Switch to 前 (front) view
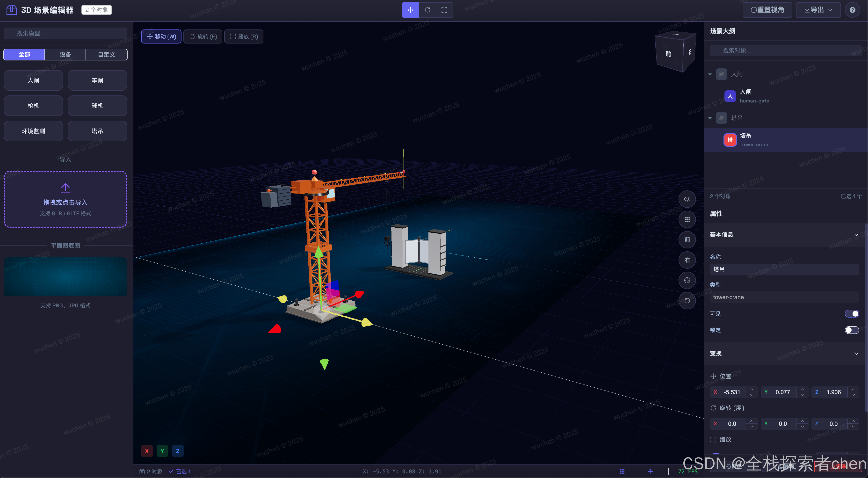 click(x=687, y=239)
